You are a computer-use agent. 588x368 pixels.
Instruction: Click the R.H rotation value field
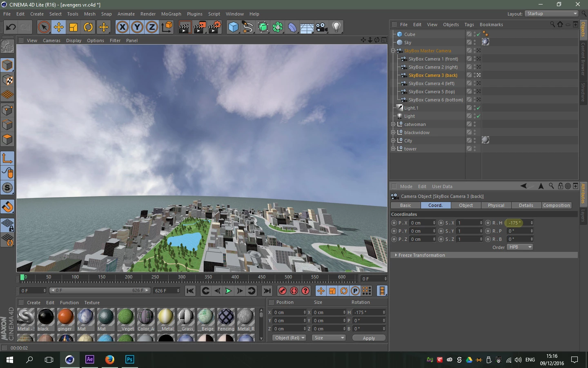(519, 223)
